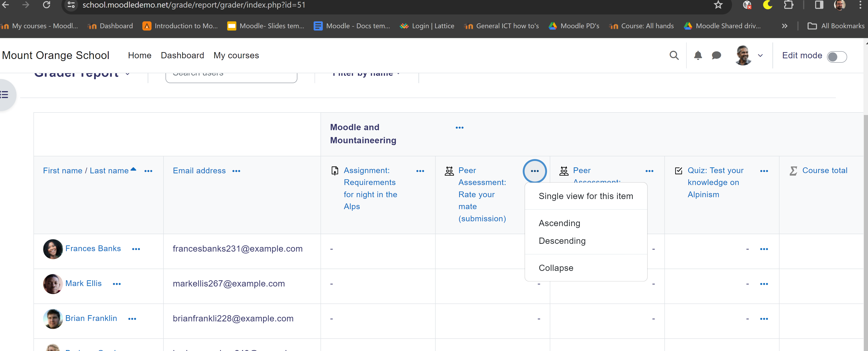Open the browser extensions puzzle icon
The width and height of the screenshot is (868, 351).
788,5
